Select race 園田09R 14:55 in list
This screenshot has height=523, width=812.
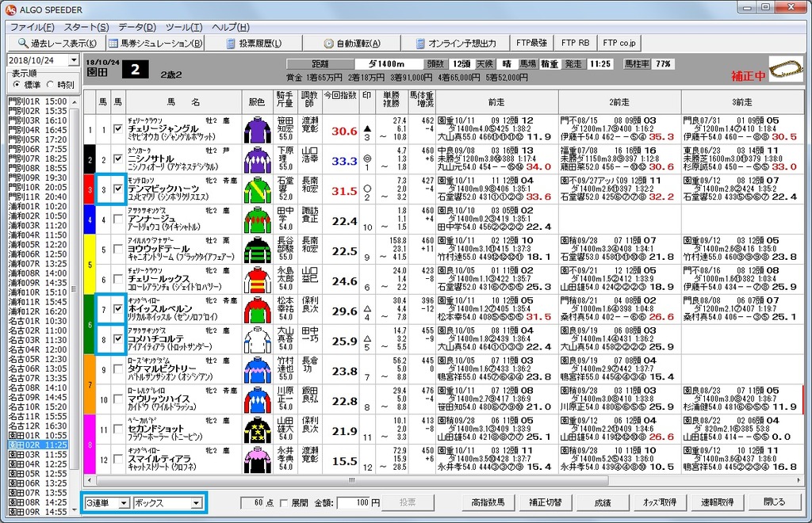tap(37, 512)
